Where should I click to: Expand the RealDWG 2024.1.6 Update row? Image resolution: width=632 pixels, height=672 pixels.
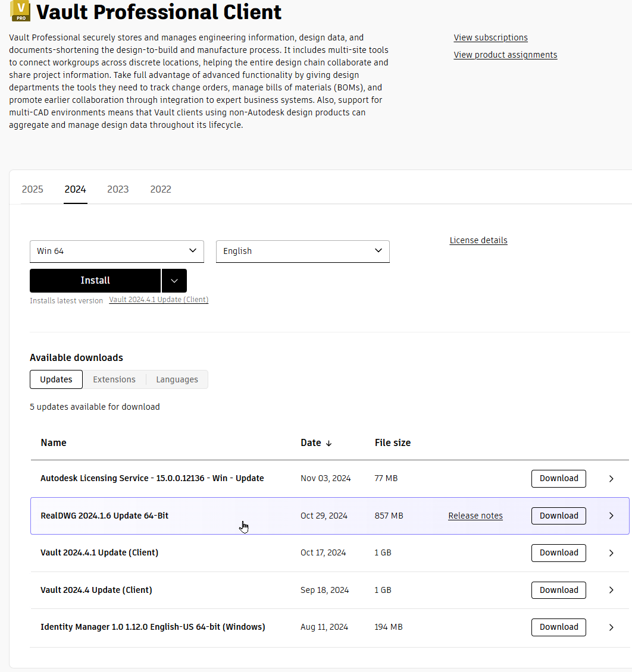611,516
